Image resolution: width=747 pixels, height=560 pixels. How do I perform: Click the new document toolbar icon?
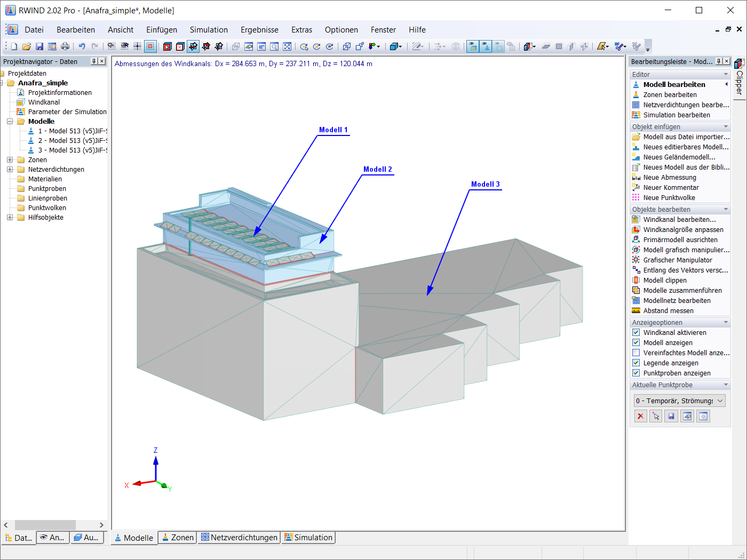click(14, 46)
